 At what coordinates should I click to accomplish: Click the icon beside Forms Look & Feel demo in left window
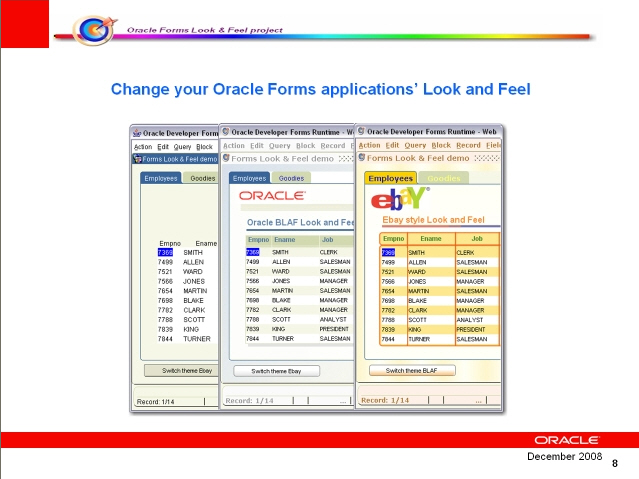coord(137,159)
